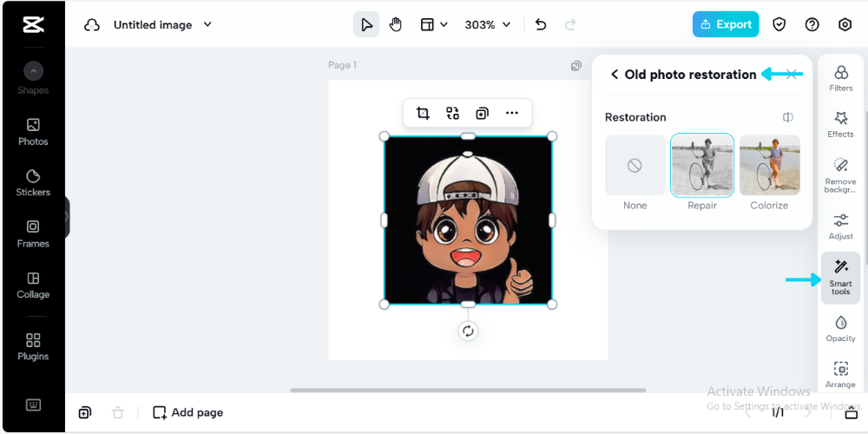
Task: Click the Export button
Action: (726, 24)
